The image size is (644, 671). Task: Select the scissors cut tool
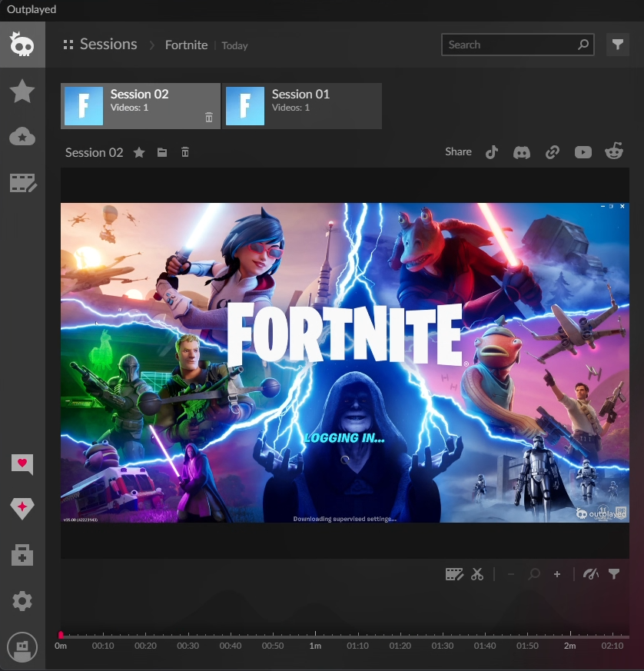(x=476, y=574)
